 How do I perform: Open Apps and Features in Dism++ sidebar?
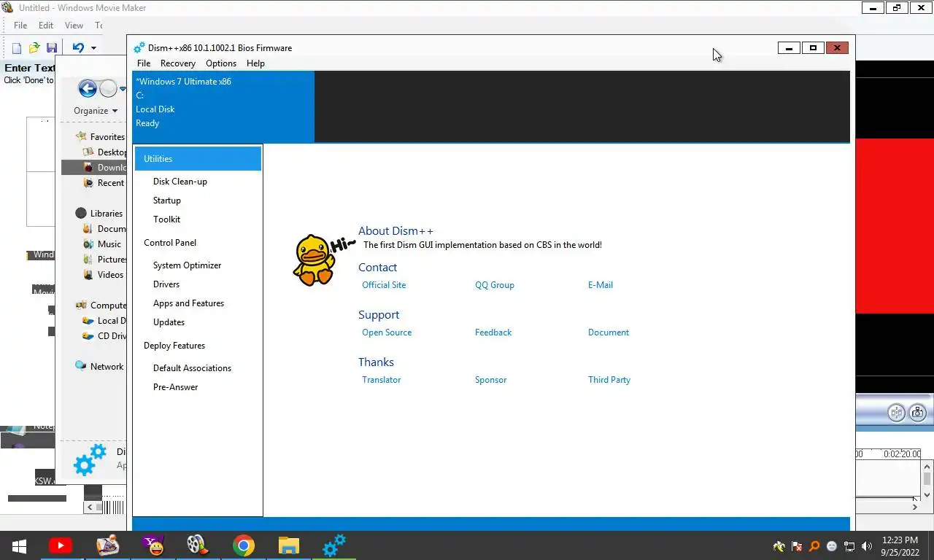tap(189, 303)
